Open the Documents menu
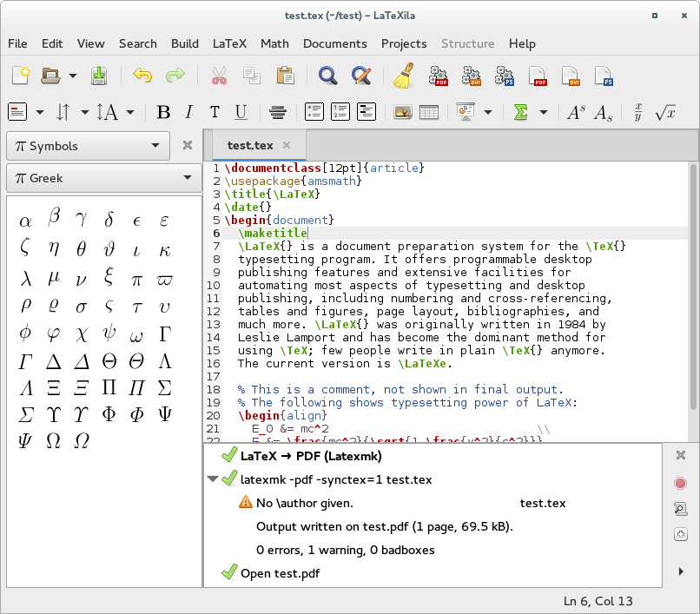700x614 pixels. pos(335,43)
